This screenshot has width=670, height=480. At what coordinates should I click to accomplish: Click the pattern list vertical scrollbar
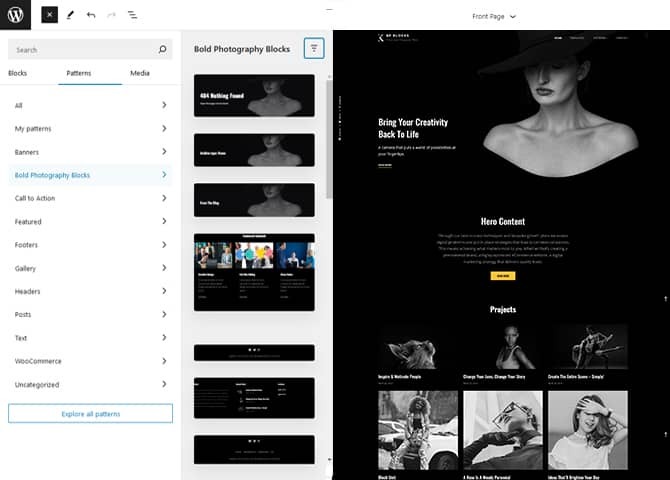(329, 140)
